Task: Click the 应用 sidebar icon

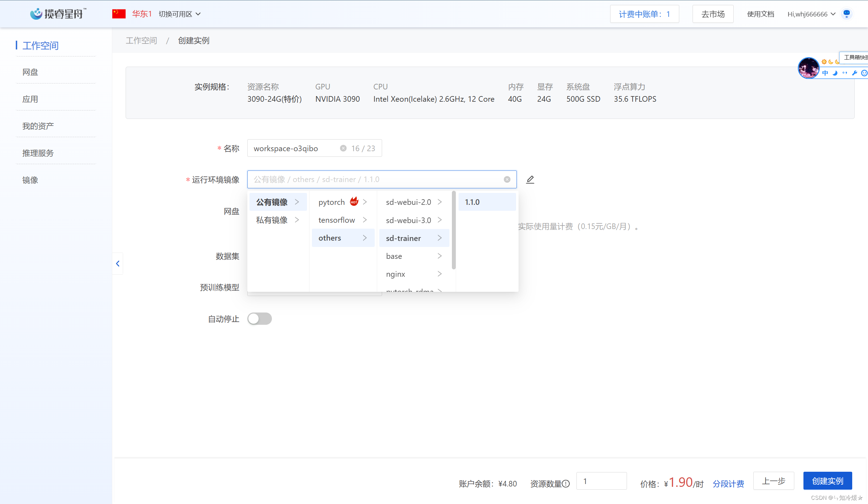Action: [x=30, y=99]
